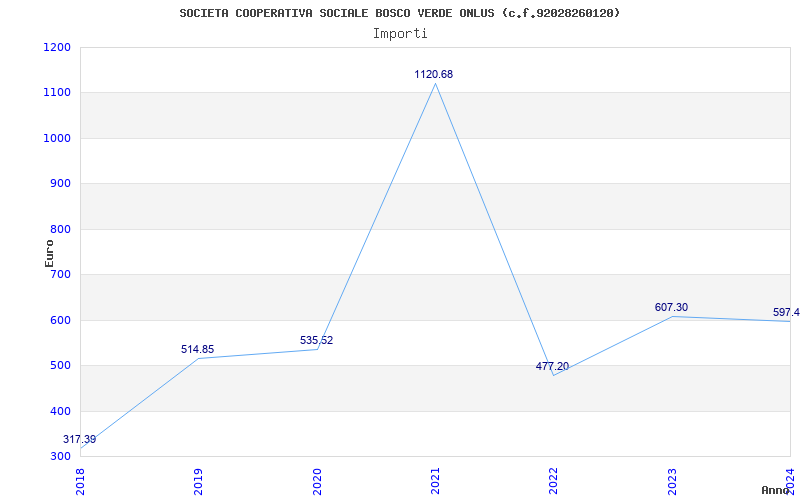Click the 500 y-axis tick label

61,366
